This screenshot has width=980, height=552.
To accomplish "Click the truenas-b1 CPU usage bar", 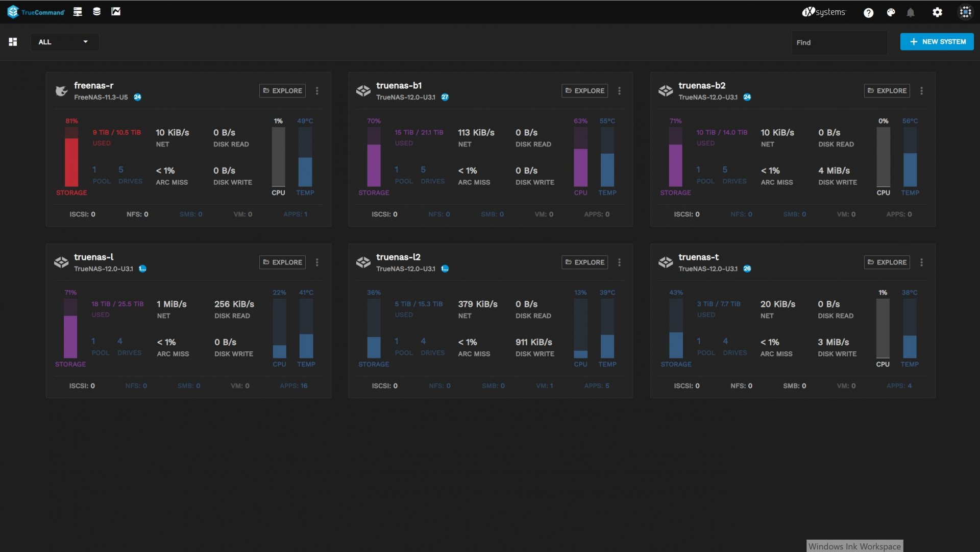I will tap(581, 157).
